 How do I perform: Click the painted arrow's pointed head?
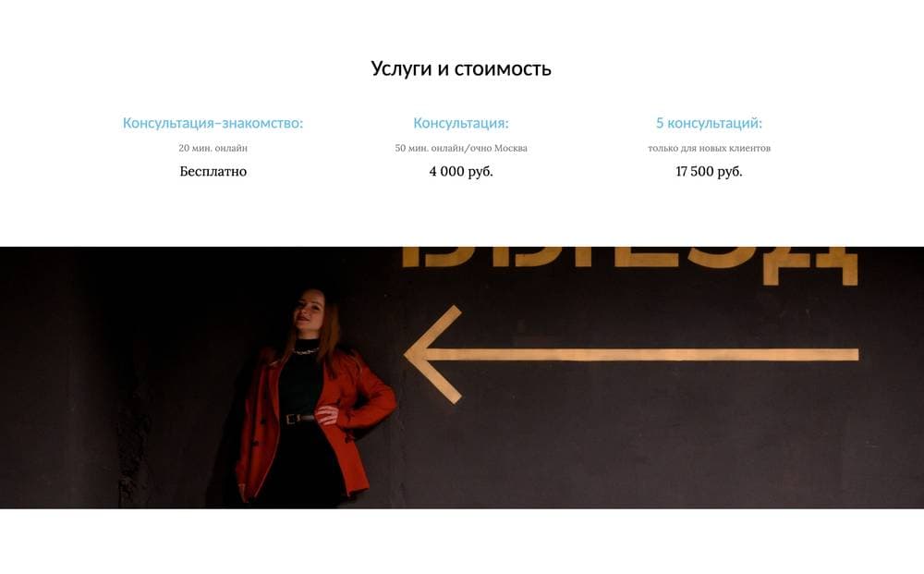433,355
